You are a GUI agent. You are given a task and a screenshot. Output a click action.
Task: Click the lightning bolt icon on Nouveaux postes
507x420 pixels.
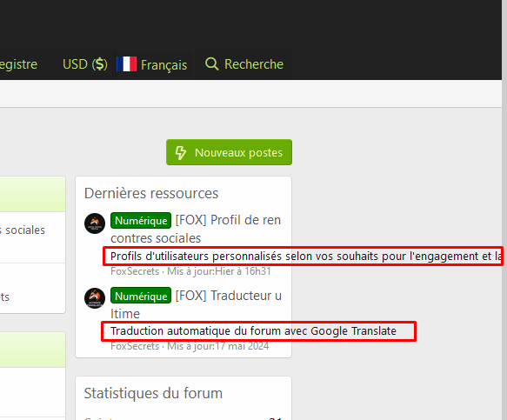(181, 153)
